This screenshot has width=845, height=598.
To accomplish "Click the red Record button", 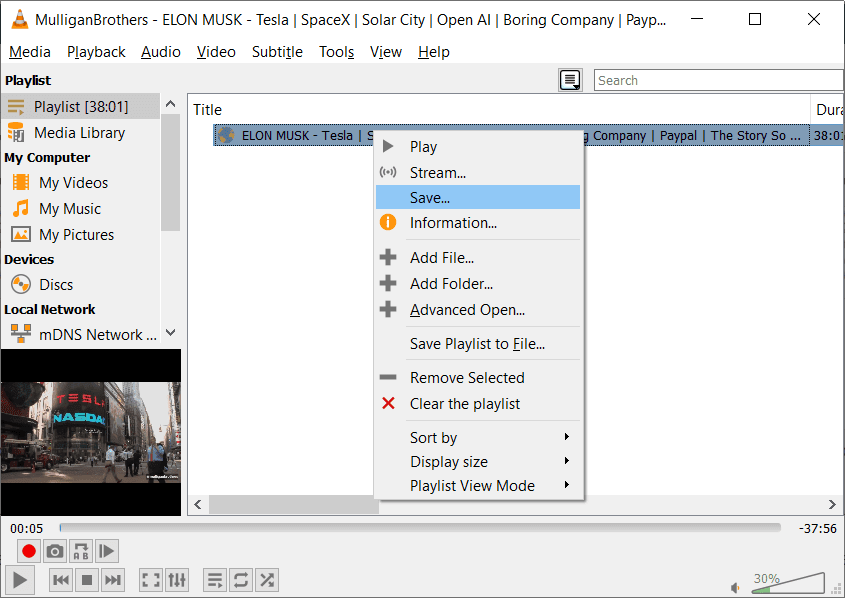I will click(x=29, y=551).
